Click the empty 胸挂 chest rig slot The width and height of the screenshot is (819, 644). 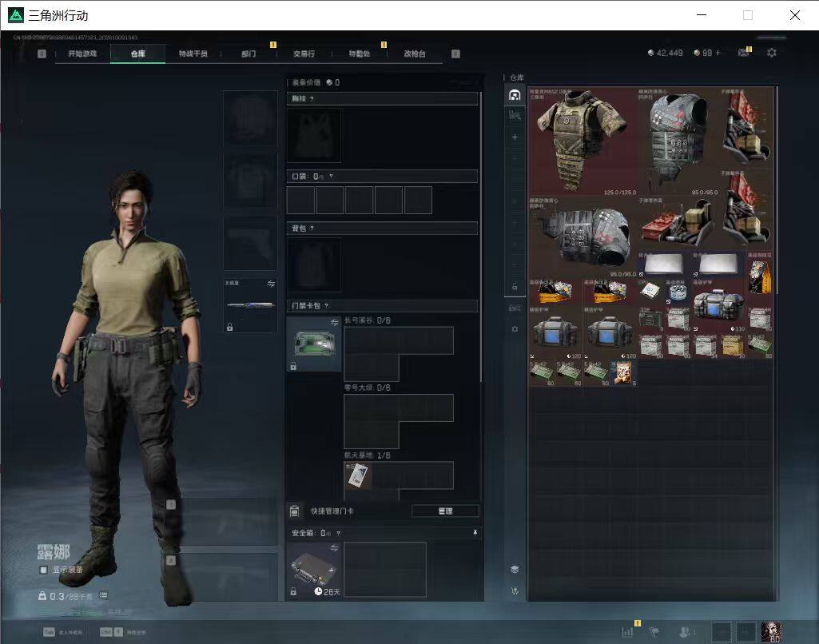click(314, 135)
